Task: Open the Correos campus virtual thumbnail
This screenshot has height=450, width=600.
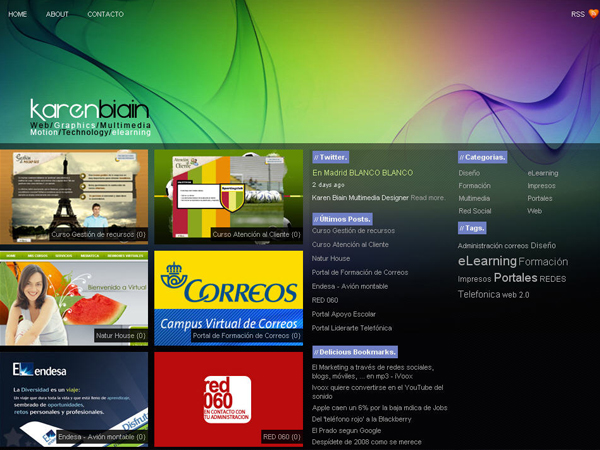Action: click(x=228, y=298)
